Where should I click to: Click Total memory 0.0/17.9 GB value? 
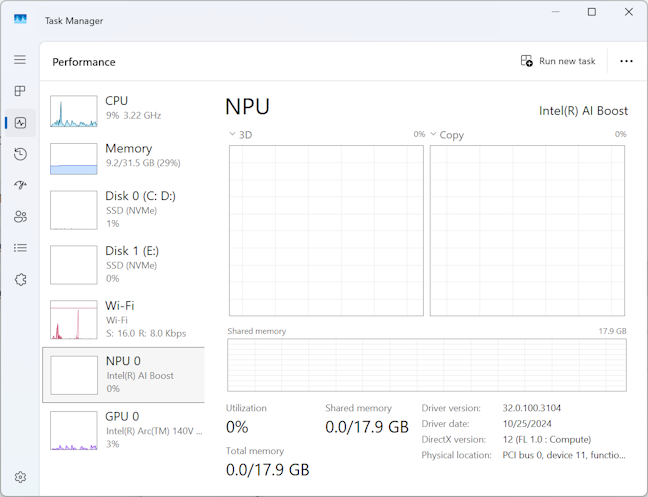click(x=267, y=470)
